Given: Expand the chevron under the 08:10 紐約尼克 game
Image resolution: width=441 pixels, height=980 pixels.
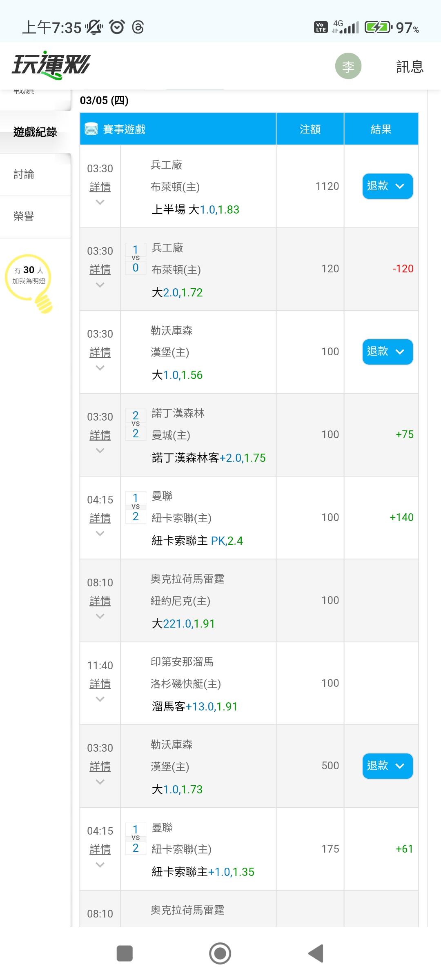Looking at the screenshot, I should pos(100,616).
